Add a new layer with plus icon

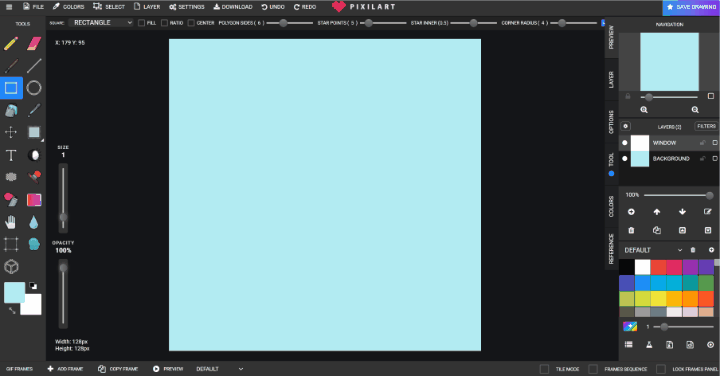click(631, 212)
